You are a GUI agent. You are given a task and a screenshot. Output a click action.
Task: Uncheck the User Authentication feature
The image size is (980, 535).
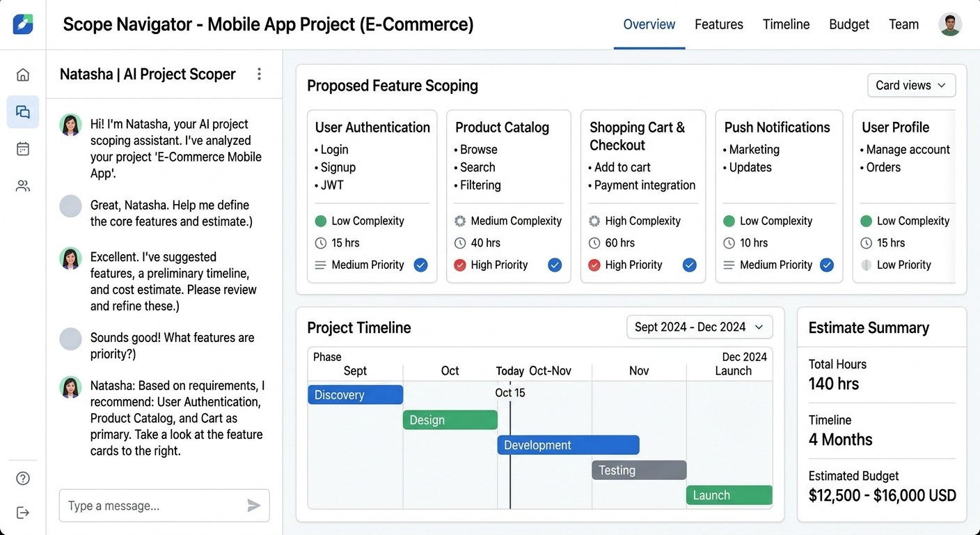tap(420, 265)
